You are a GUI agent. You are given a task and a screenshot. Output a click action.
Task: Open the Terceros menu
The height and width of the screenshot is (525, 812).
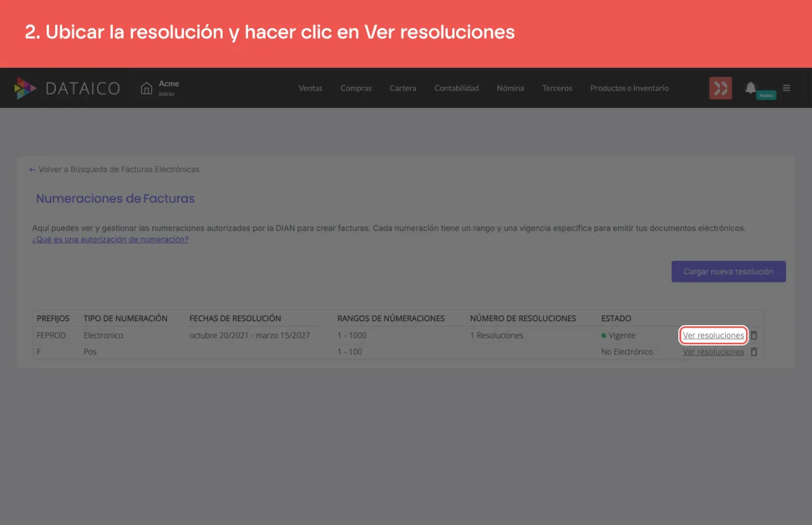coord(557,88)
